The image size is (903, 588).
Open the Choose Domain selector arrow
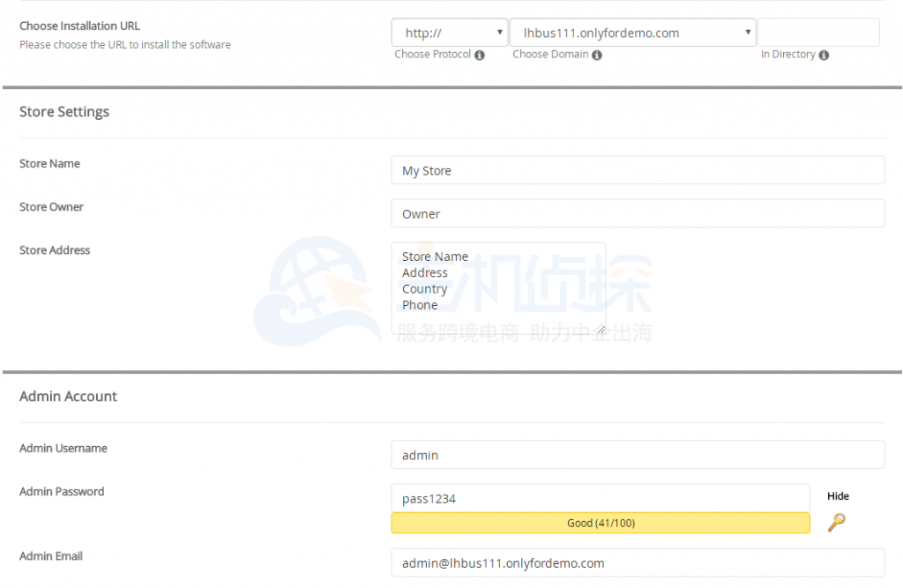tap(747, 32)
